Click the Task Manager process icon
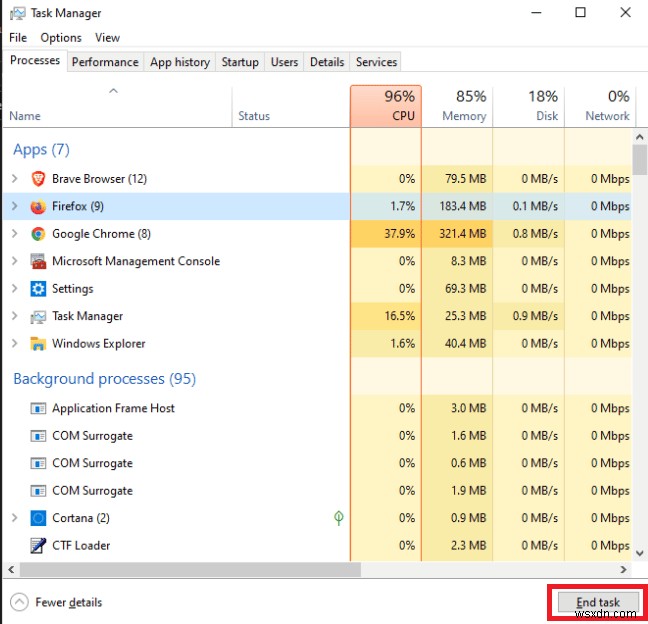 click(38, 317)
